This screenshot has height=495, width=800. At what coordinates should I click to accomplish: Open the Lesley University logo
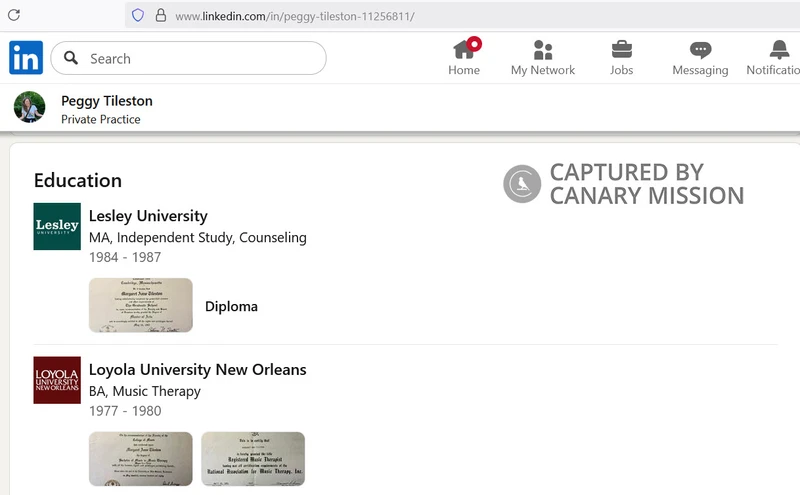pyautogui.click(x=57, y=226)
